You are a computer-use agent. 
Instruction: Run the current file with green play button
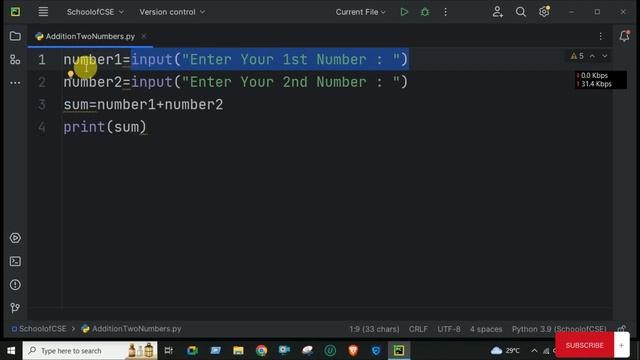[x=404, y=12]
